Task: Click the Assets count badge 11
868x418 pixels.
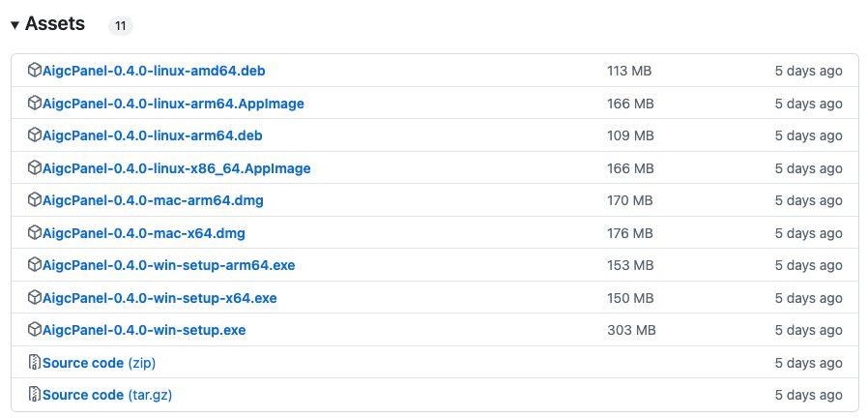Action: tap(121, 26)
